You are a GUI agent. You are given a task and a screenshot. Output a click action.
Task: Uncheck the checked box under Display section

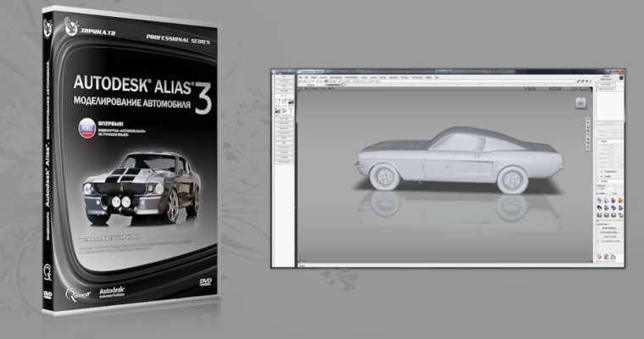612,145
